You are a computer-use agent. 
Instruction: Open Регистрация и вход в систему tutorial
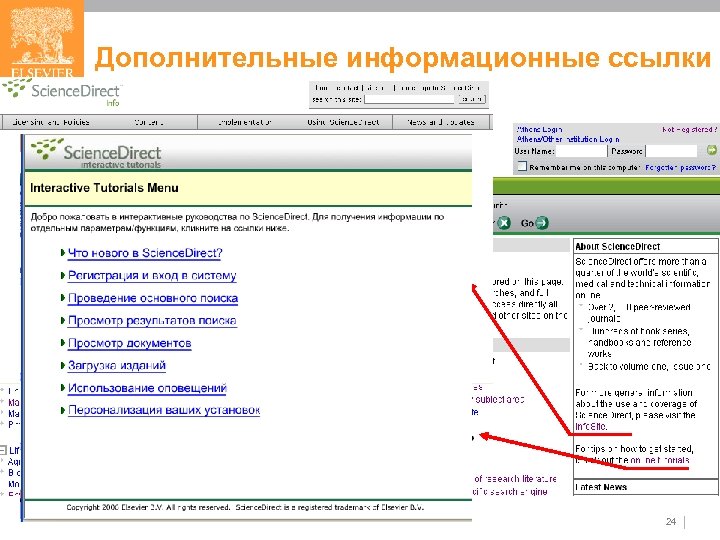(152, 276)
